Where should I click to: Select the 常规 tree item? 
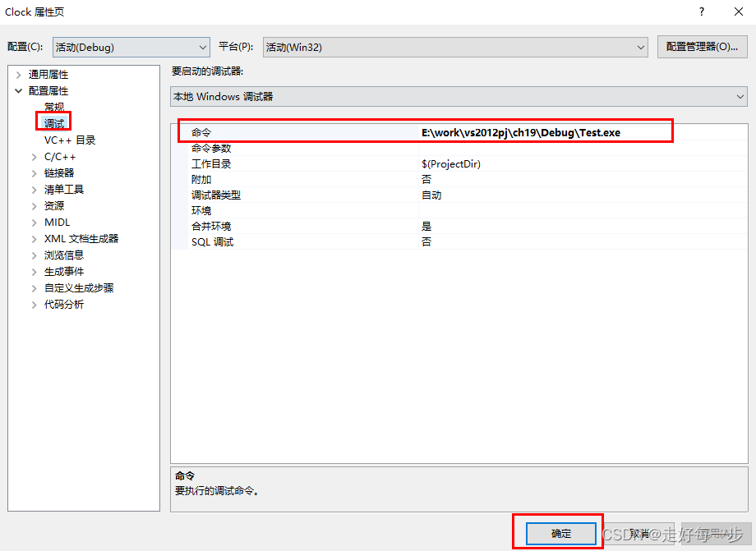coord(54,106)
